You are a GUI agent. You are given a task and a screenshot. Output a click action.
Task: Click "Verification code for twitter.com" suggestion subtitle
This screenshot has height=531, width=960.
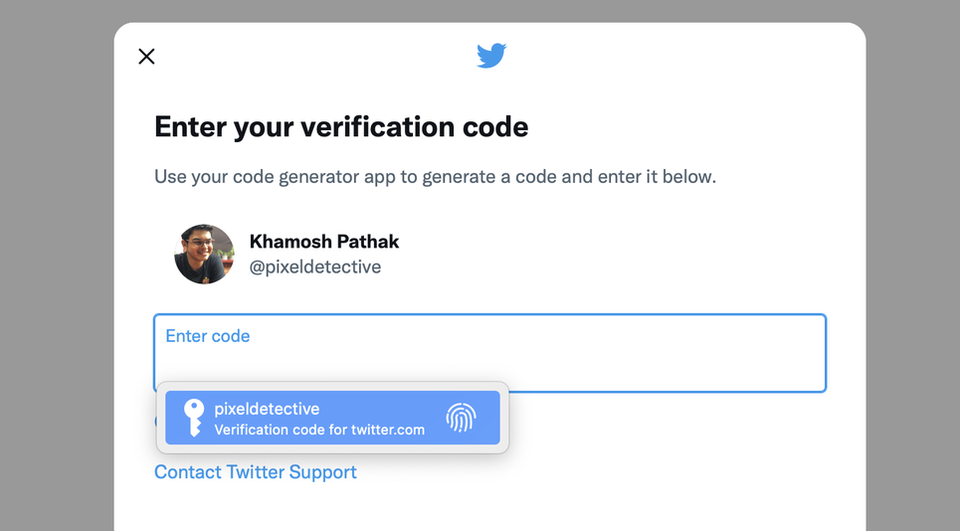tap(320, 430)
